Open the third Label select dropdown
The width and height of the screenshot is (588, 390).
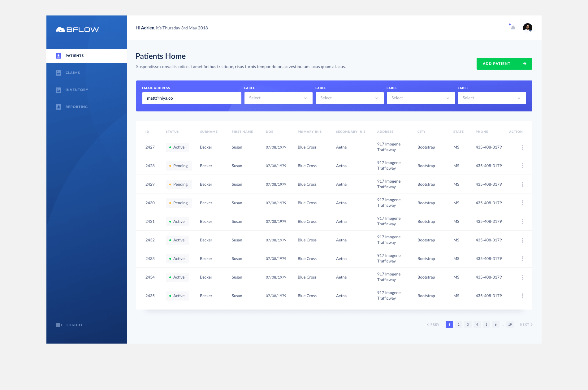tap(421, 98)
